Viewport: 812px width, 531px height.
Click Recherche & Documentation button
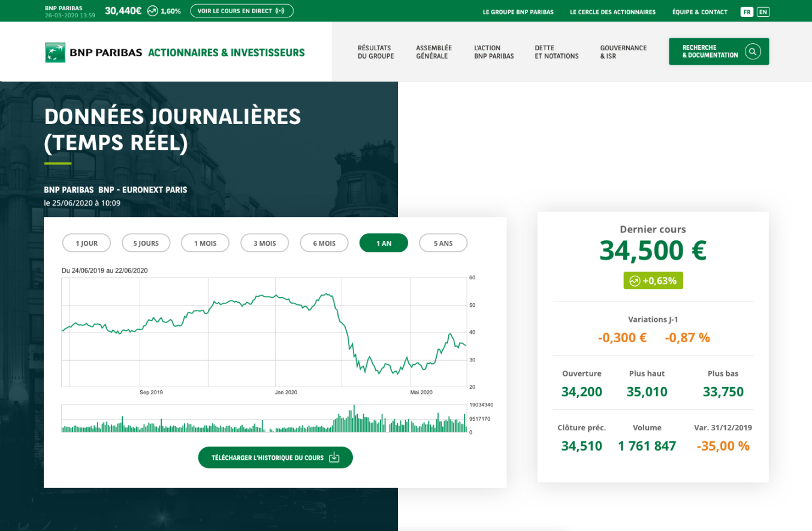[719, 52]
